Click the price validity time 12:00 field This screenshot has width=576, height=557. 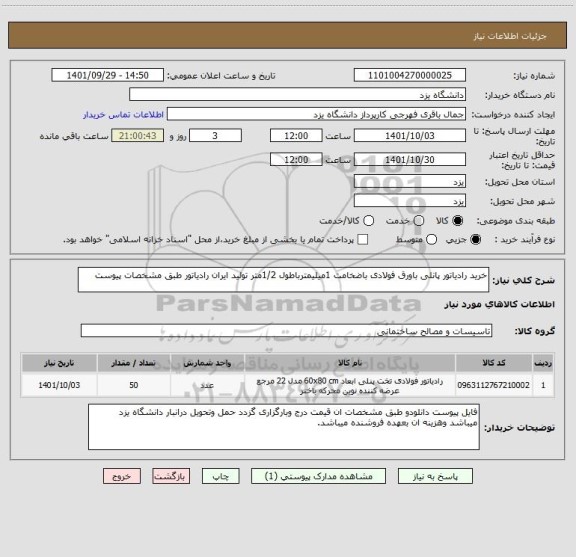click(296, 159)
